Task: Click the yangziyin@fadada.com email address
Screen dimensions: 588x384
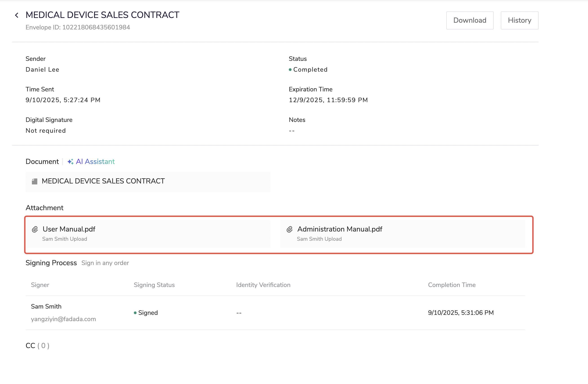Action: pyautogui.click(x=63, y=319)
